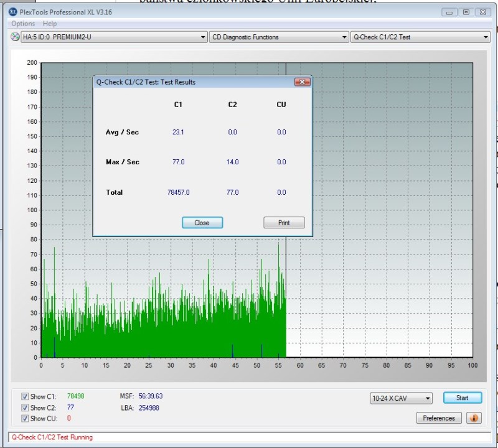Click the C1 column header in results
Screen dimensions: 498x448
pos(178,105)
